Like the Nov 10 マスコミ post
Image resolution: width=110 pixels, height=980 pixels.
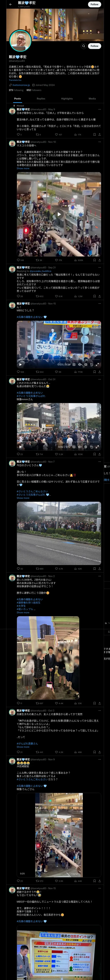click(57, 260)
